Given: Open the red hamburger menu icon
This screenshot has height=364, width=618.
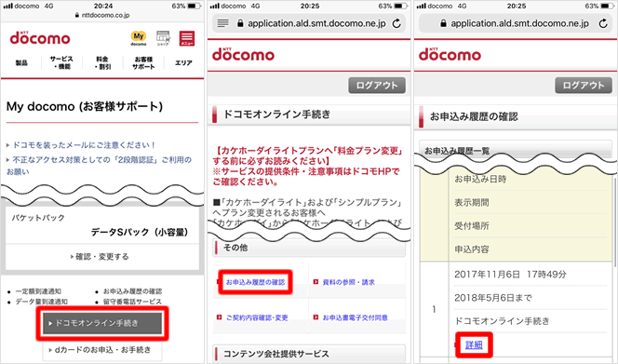Looking at the screenshot, I should point(187,38).
